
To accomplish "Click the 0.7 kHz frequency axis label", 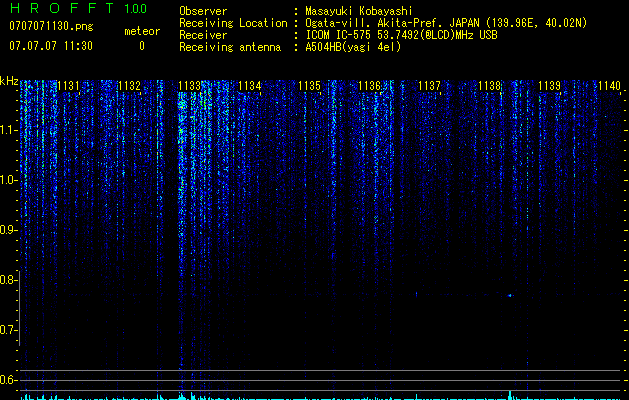I will tap(8, 330).
